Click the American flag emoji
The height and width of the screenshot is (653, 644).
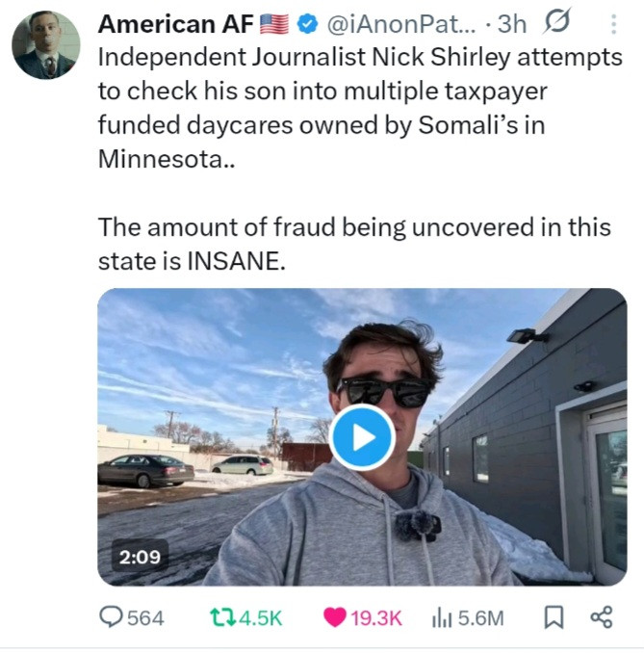pos(274,22)
